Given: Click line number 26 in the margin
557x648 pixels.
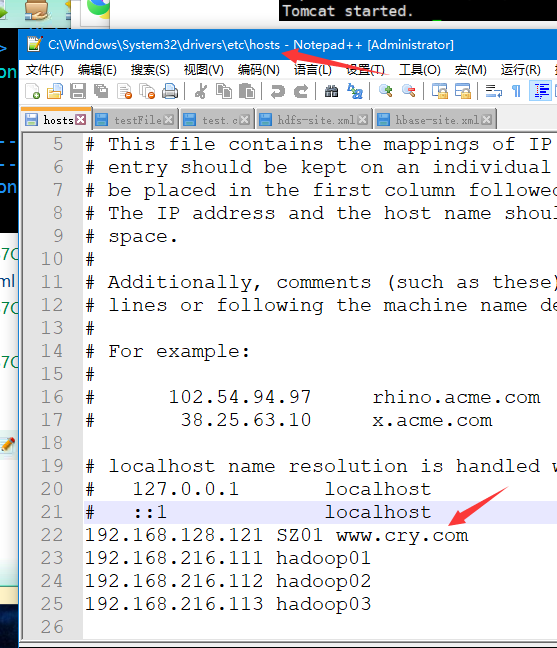Looking at the screenshot, I should [x=52, y=627].
